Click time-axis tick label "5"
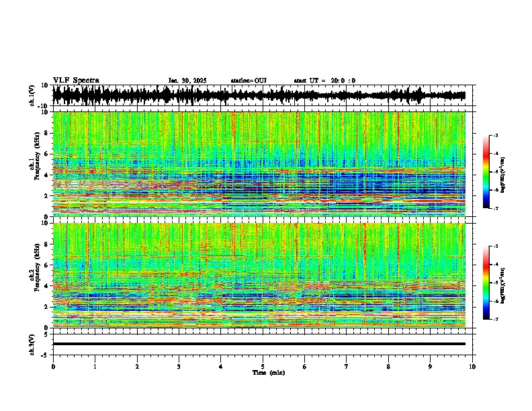 point(263,367)
